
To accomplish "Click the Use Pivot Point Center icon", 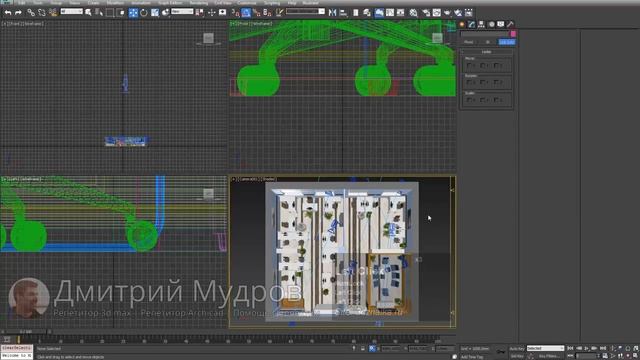I will point(200,13).
